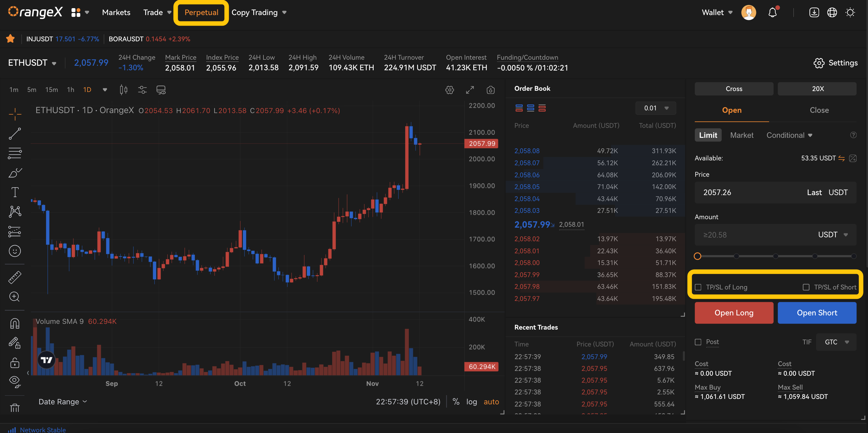Activate the ruler measurement tool
868x433 pixels.
coord(14,277)
